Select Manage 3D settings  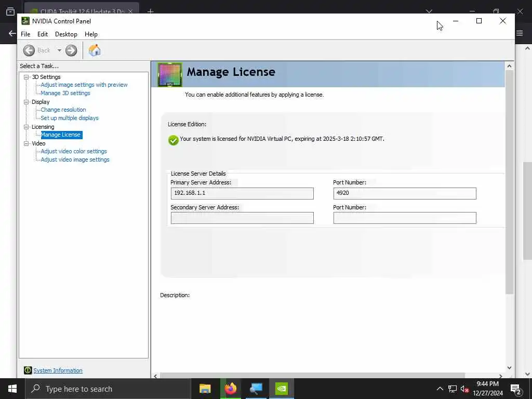(65, 93)
